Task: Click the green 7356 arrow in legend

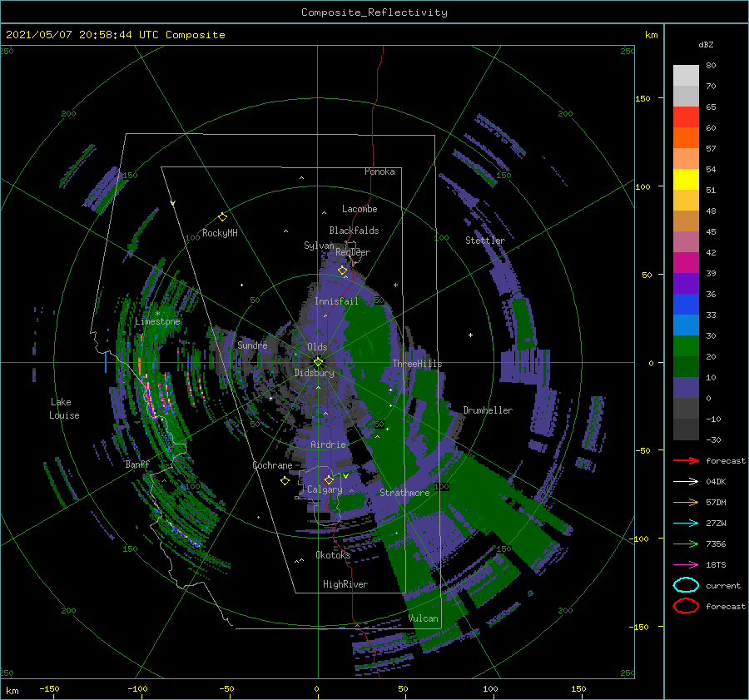Action: (x=686, y=544)
